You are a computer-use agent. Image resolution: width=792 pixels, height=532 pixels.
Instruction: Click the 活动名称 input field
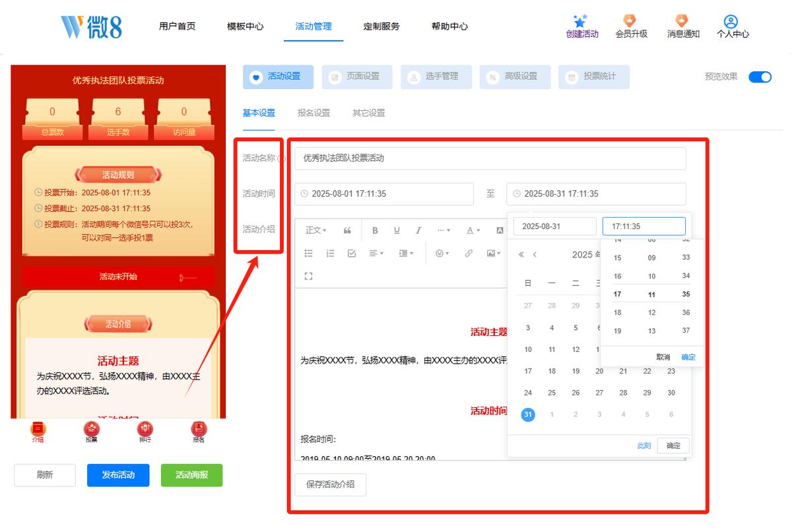tap(490, 158)
